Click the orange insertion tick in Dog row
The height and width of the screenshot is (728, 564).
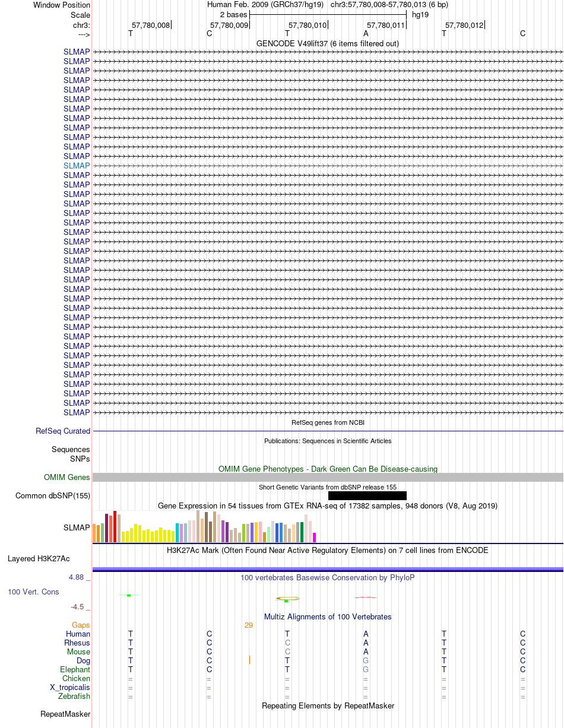click(x=249, y=660)
